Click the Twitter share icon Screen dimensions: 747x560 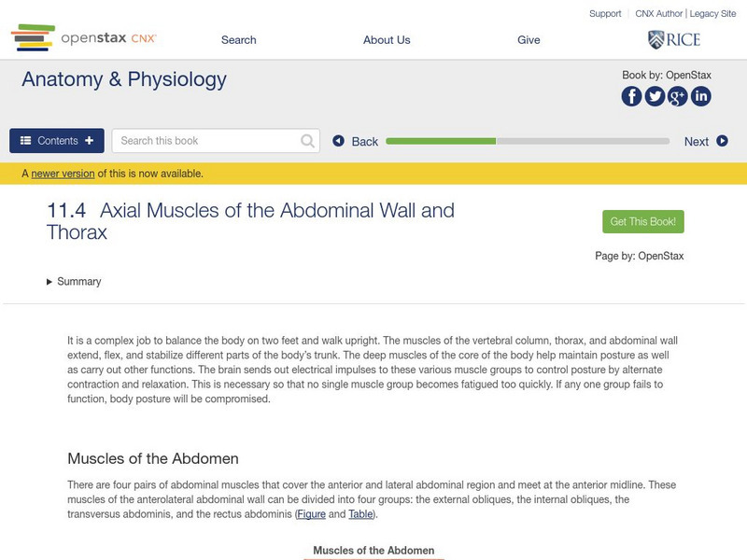[655, 96]
